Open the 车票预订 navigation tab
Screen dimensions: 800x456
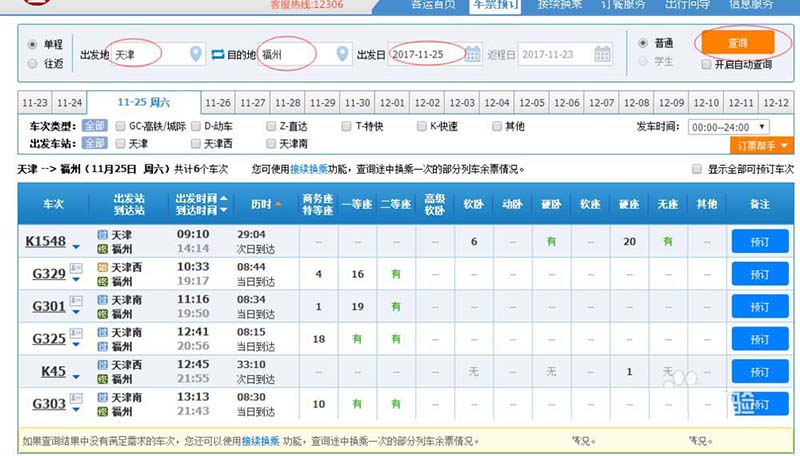coord(495,5)
